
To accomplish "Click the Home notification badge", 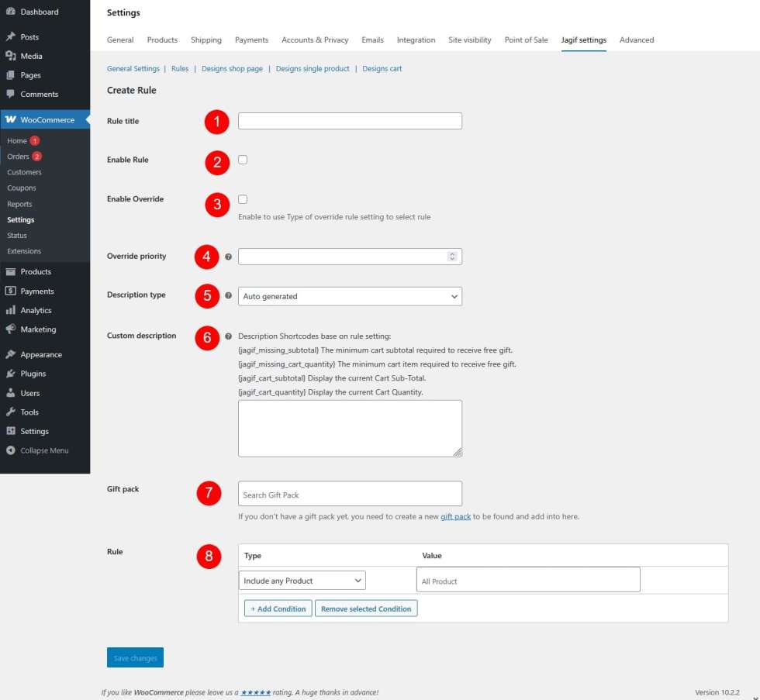I will (x=34, y=140).
